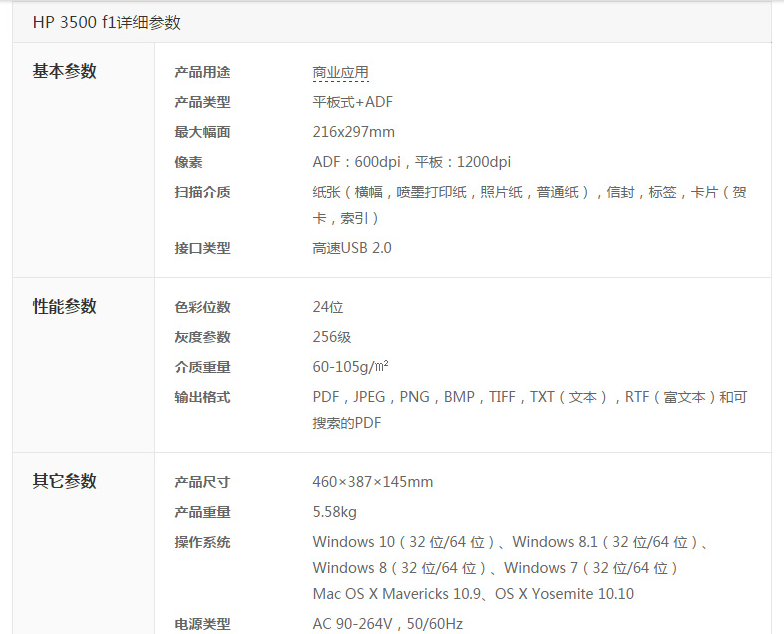Click the 216x297mm value
Image resolution: width=784 pixels, height=634 pixels.
pyautogui.click(x=354, y=132)
